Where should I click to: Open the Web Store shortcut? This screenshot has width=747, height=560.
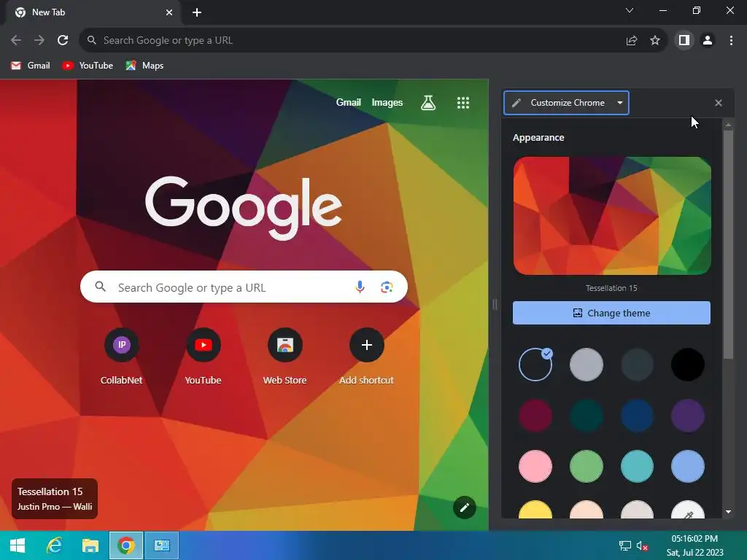(285, 356)
